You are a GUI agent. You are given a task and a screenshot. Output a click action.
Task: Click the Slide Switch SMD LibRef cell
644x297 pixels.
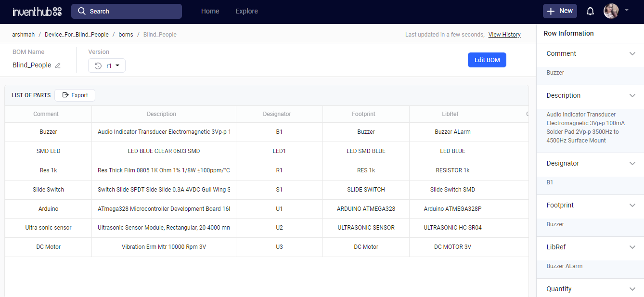(452, 190)
